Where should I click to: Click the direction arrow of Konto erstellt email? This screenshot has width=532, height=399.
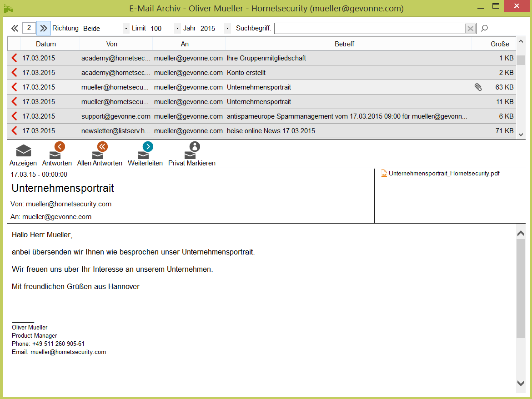pyautogui.click(x=14, y=73)
